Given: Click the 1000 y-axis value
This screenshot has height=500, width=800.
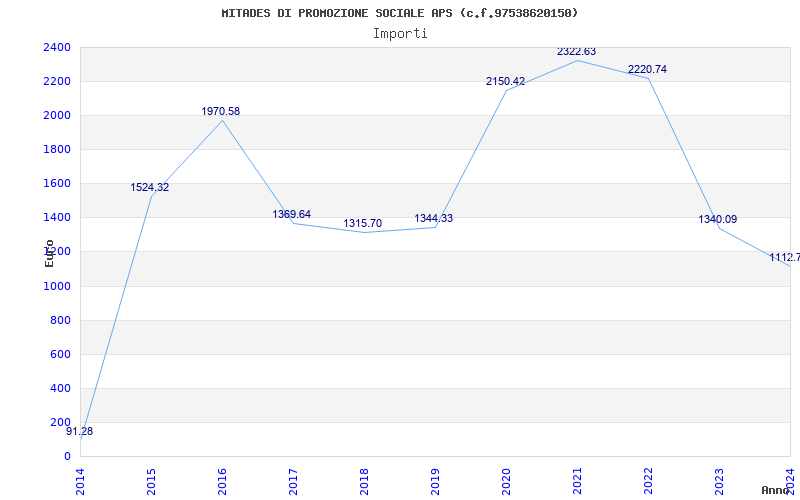Looking at the screenshot, I should [57, 287].
